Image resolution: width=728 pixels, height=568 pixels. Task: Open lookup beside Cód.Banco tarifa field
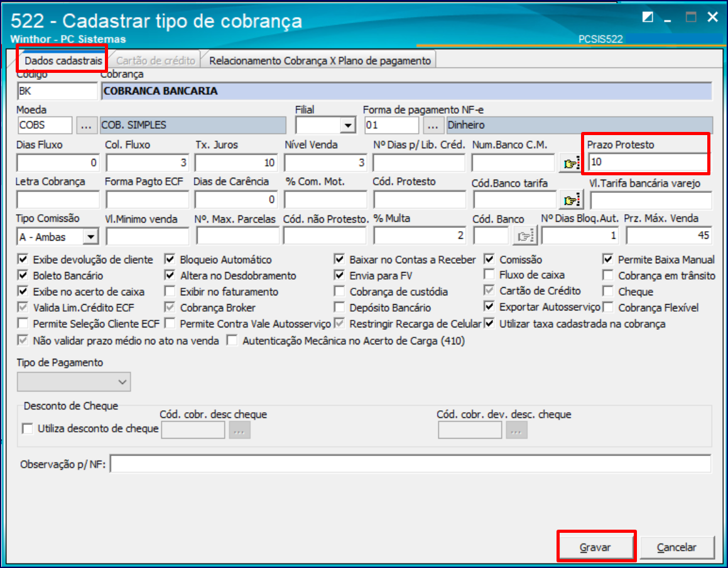570,200
